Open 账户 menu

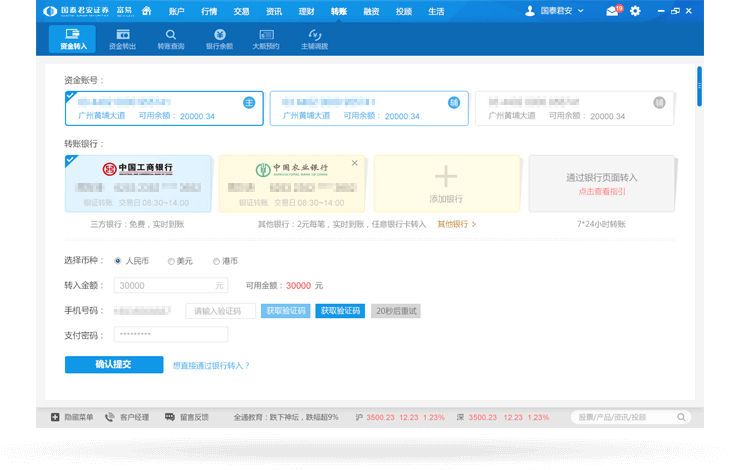click(177, 11)
